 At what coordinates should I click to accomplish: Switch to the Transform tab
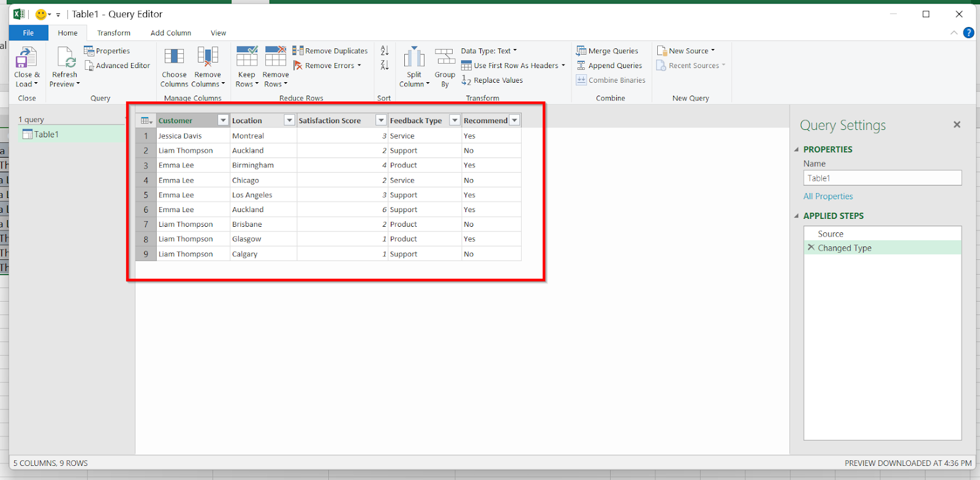coord(114,33)
